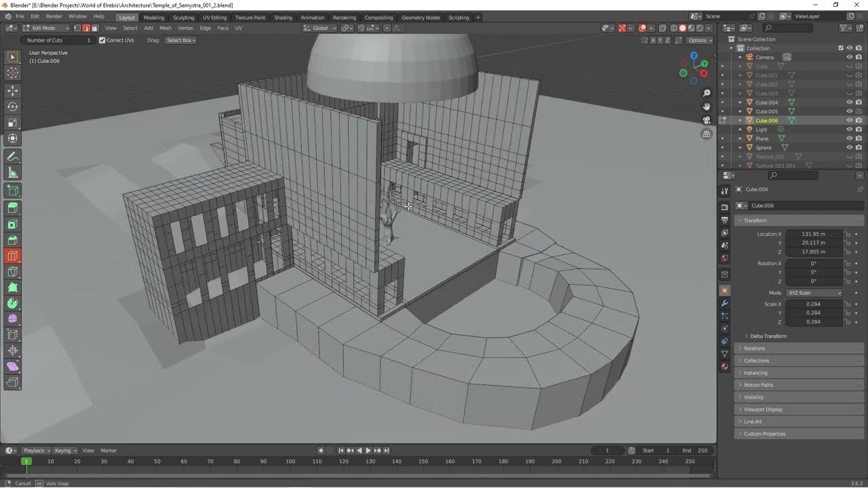Click the Location X value field

814,234
